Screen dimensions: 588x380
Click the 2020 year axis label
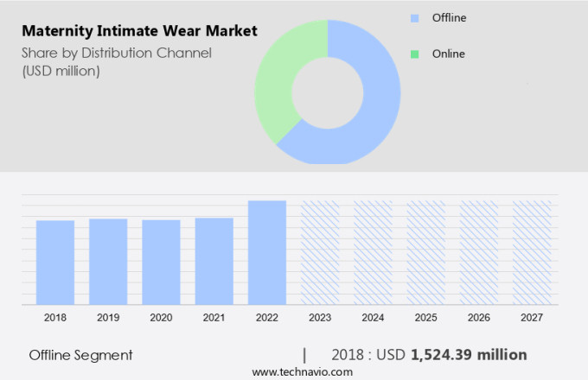[161, 318]
